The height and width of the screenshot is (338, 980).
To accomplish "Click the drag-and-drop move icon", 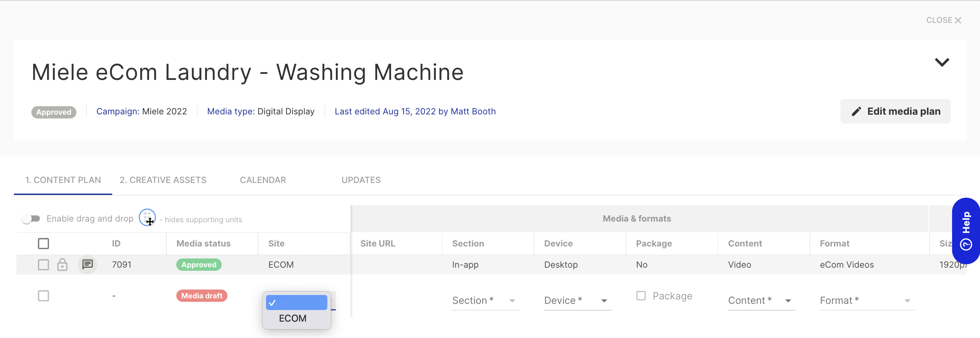I will click(147, 218).
